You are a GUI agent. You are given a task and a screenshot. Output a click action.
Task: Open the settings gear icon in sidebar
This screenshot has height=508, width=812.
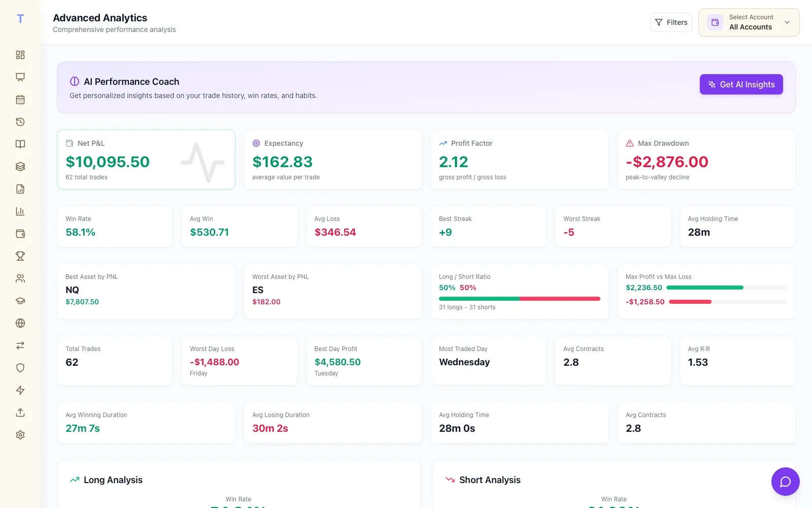click(20, 435)
